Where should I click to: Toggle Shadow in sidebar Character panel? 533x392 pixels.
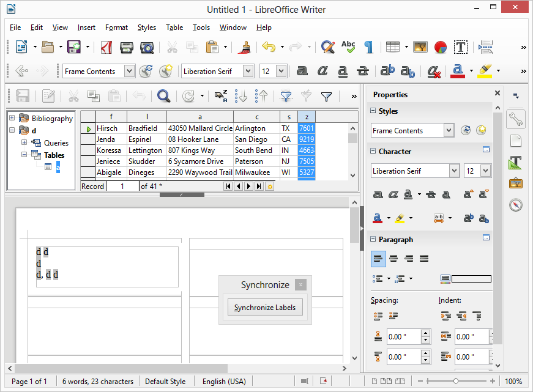coord(446,194)
